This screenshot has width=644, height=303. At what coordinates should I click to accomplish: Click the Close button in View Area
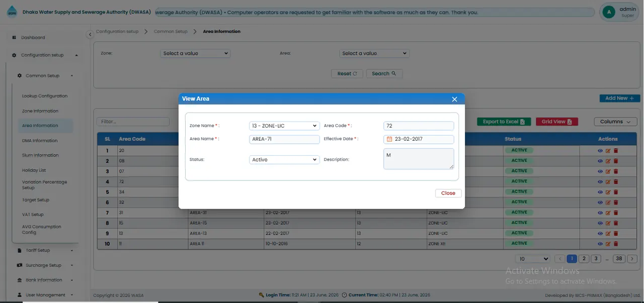pos(448,193)
